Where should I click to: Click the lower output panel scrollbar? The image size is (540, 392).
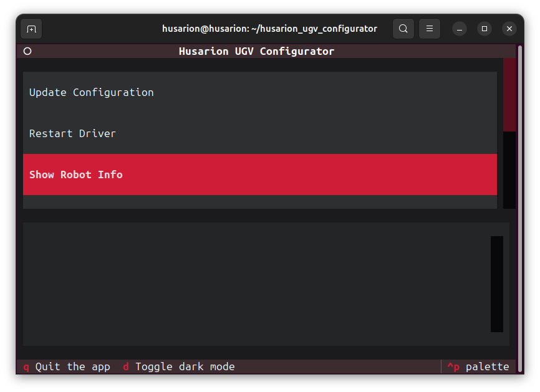(x=496, y=284)
